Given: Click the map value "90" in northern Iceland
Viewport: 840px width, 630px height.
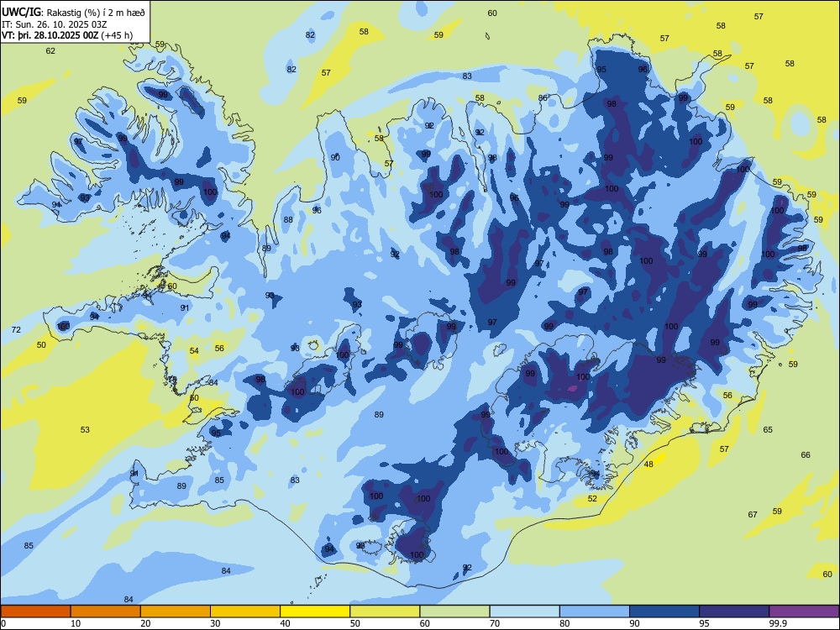Looking at the screenshot, I should click(335, 158).
